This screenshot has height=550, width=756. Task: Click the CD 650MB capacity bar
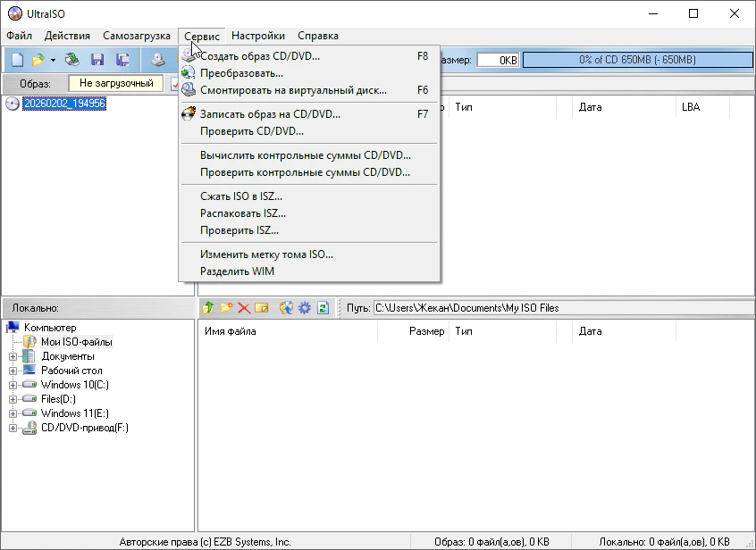636,60
